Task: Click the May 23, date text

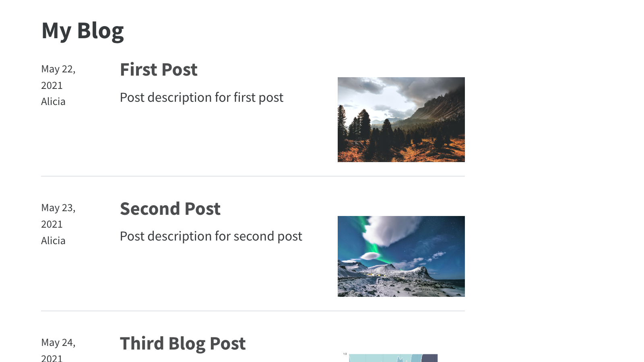Action: (58, 208)
